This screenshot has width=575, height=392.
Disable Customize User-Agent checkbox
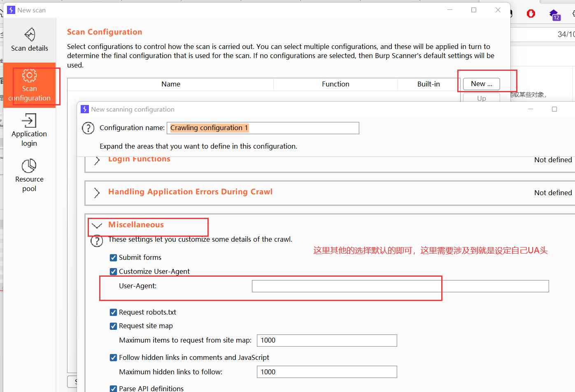(114, 272)
